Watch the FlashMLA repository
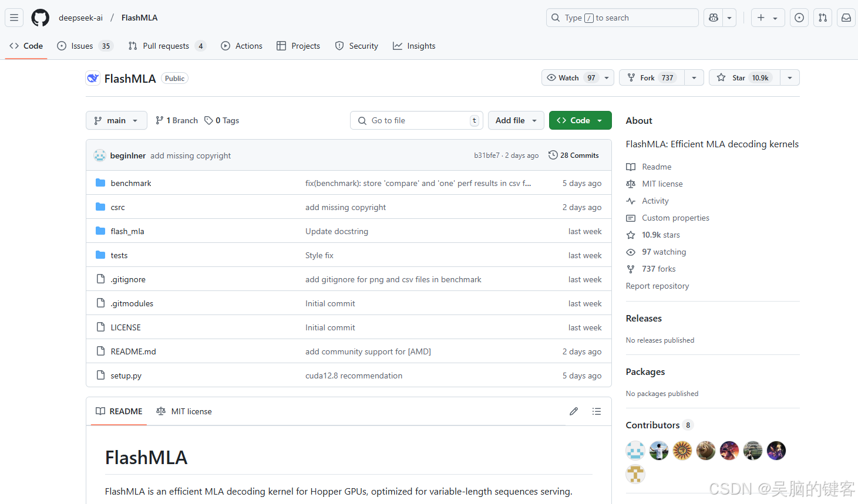 578,77
